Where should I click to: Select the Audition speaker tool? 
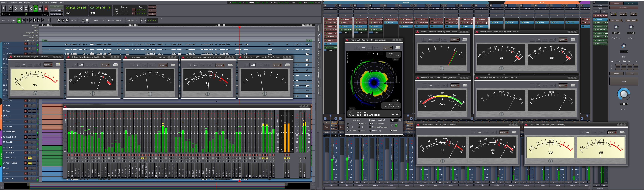pyautogui.click(x=39, y=20)
